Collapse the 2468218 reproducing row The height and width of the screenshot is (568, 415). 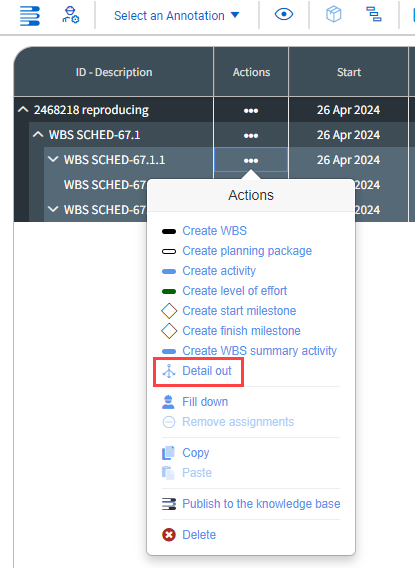(x=23, y=109)
